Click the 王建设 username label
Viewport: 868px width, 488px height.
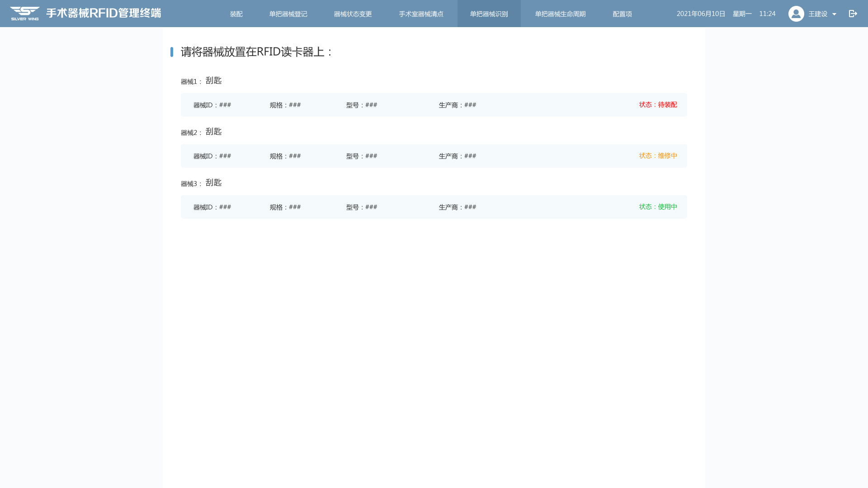pos(817,14)
